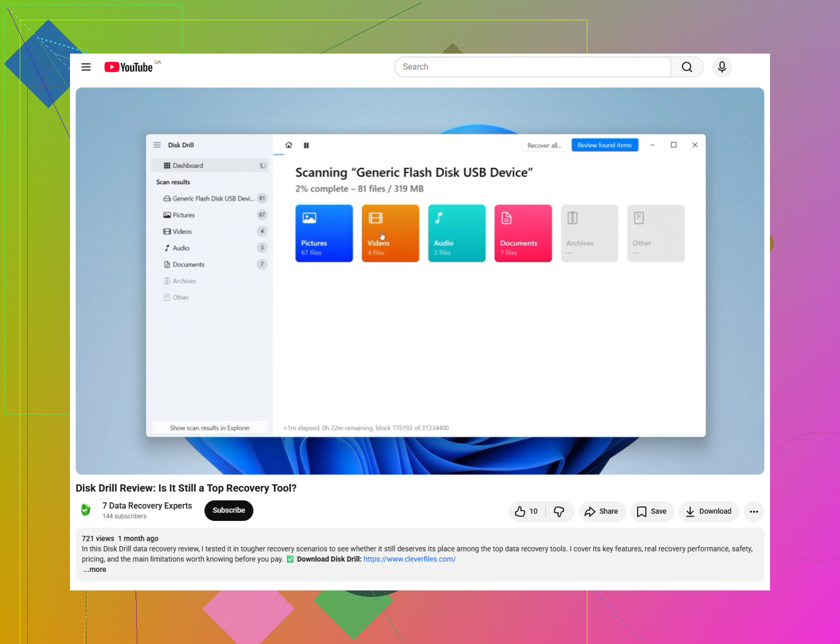The image size is (840, 644).
Task: Dislike the video with thumbs down
Action: tap(559, 512)
